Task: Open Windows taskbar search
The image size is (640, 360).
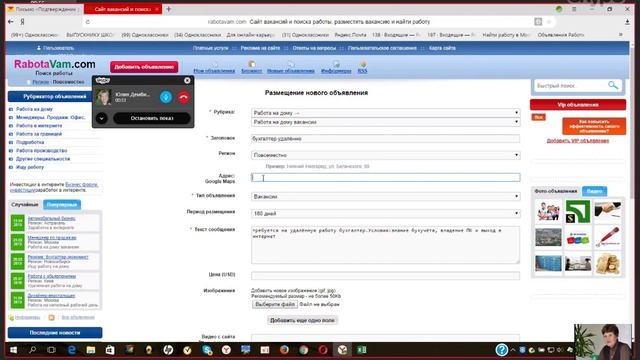Action: pyautogui.click(x=32, y=350)
